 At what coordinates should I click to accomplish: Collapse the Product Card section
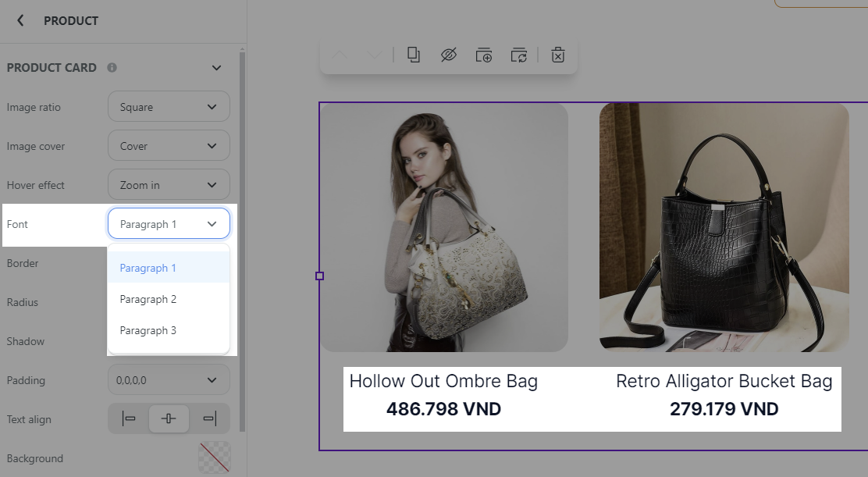coord(217,68)
